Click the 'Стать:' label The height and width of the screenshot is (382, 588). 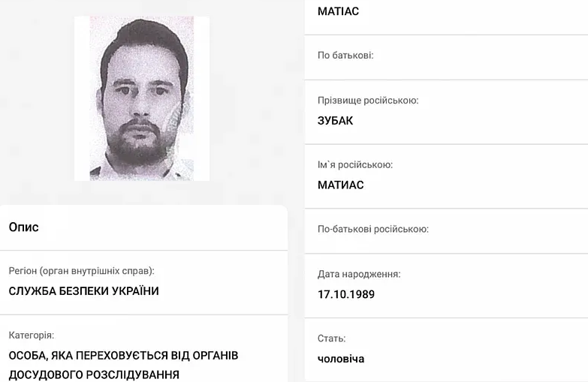tap(331, 338)
